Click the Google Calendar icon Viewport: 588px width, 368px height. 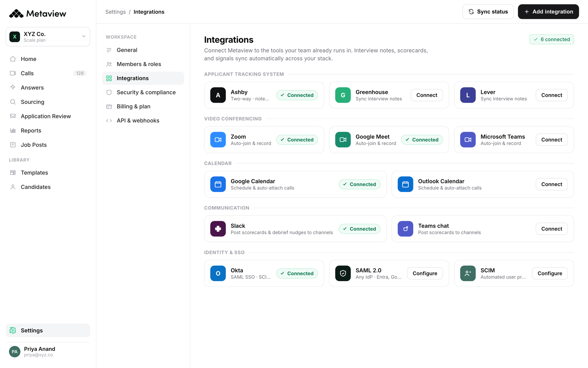coord(218,184)
